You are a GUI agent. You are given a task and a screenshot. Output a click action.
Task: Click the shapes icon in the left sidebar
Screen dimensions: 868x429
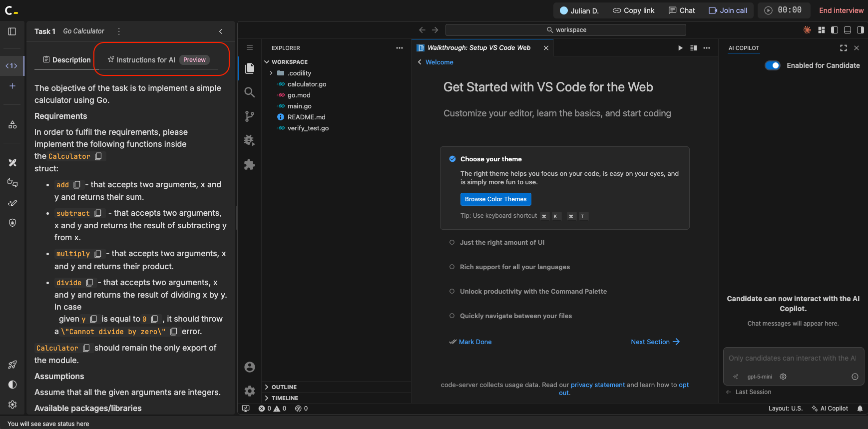tap(12, 124)
